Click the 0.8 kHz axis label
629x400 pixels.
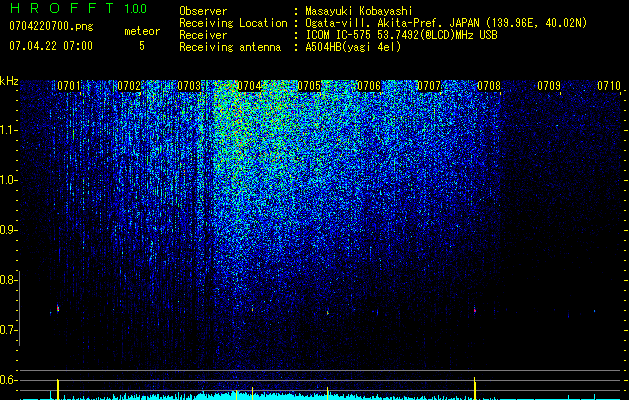click(8, 280)
